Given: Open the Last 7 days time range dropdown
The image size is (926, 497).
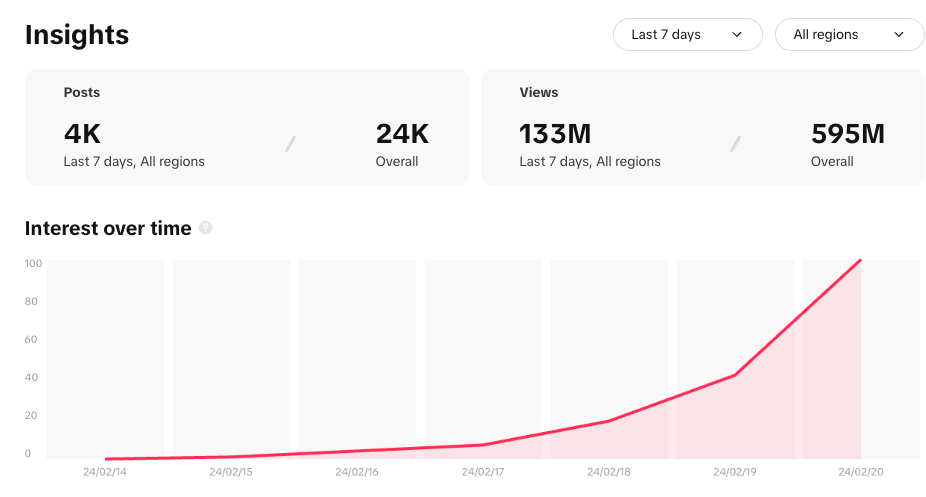Looking at the screenshot, I should (x=687, y=35).
